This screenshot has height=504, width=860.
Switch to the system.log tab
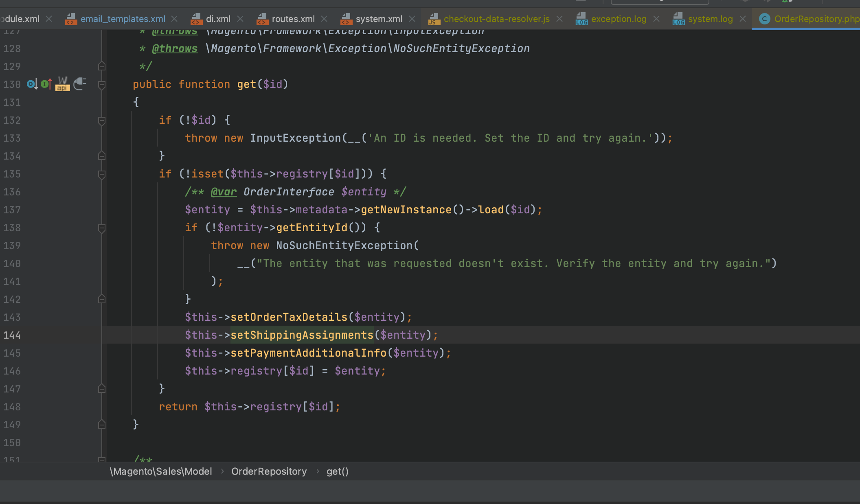click(x=710, y=19)
